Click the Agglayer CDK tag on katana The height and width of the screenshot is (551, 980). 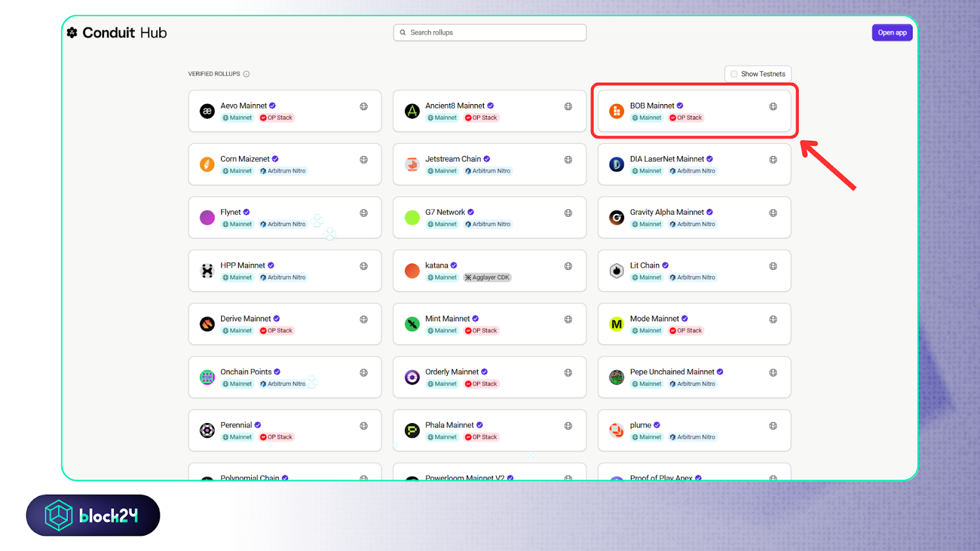click(x=488, y=277)
